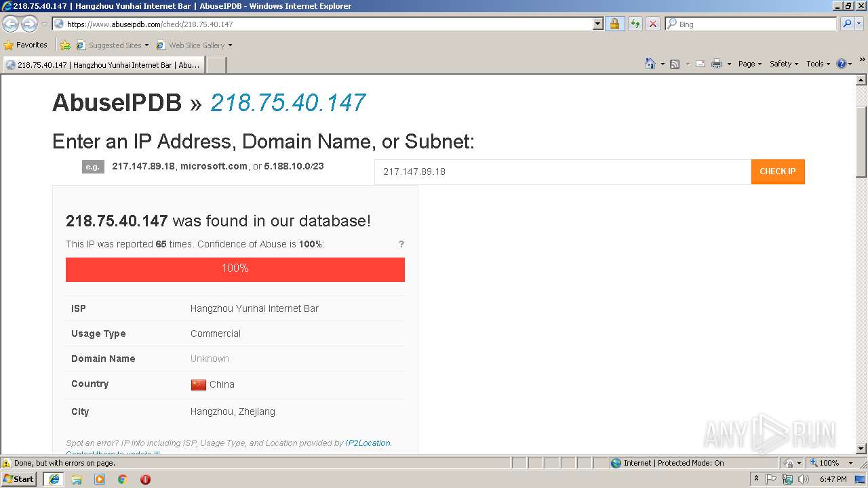The image size is (868, 488).
Task: Open a new blank tab
Action: pyautogui.click(x=216, y=65)
